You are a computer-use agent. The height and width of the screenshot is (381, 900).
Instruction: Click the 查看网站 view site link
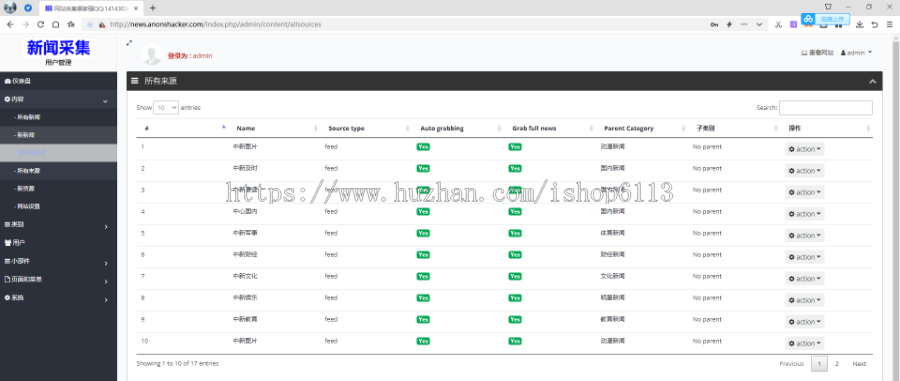coord(817,52)
